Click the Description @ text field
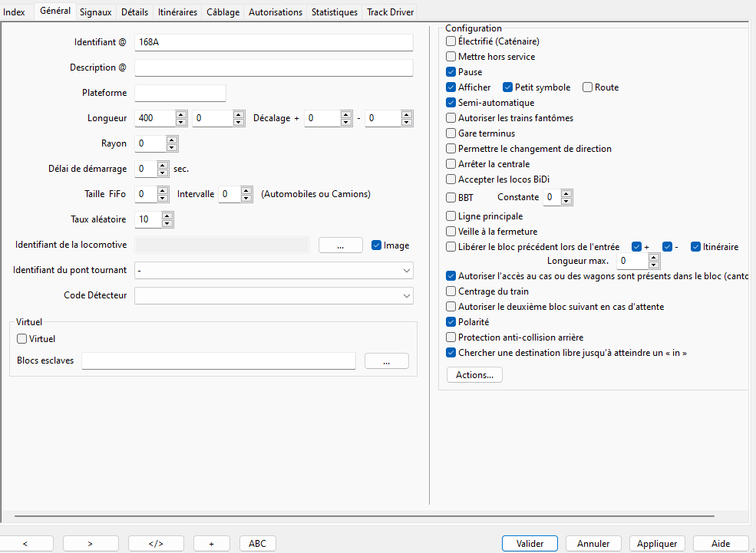This screenshot has height=553, width=756. pyautogui.click(x=274, y=68)
